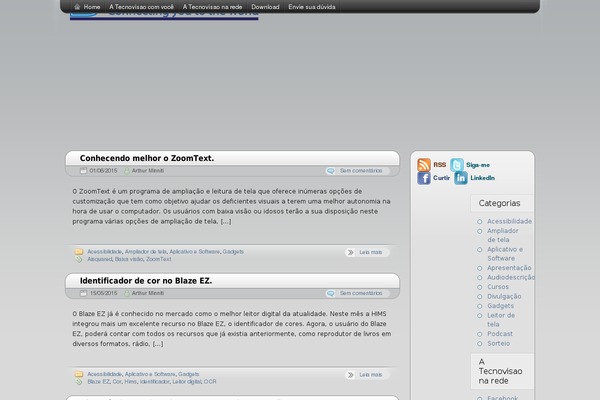Click the Cor tag link

(x=117, y=382)
